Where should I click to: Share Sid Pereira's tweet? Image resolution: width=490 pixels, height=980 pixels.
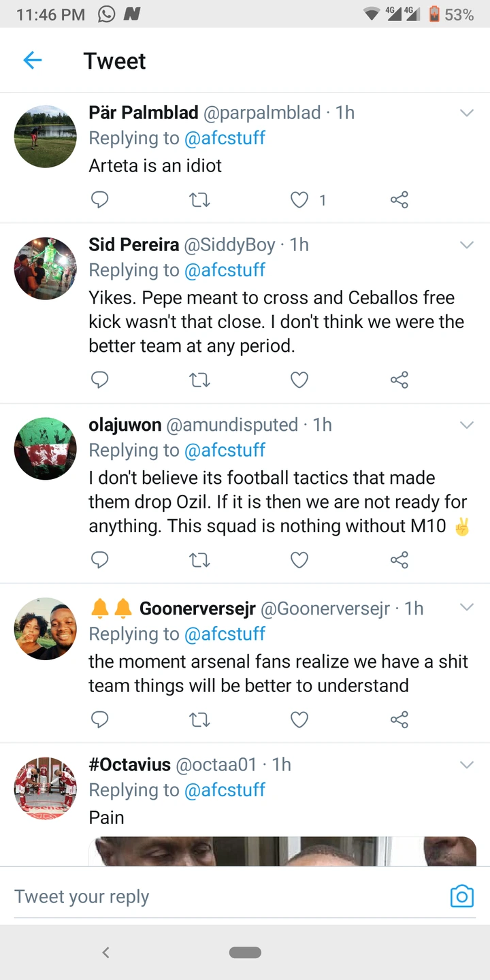point(399,380)
